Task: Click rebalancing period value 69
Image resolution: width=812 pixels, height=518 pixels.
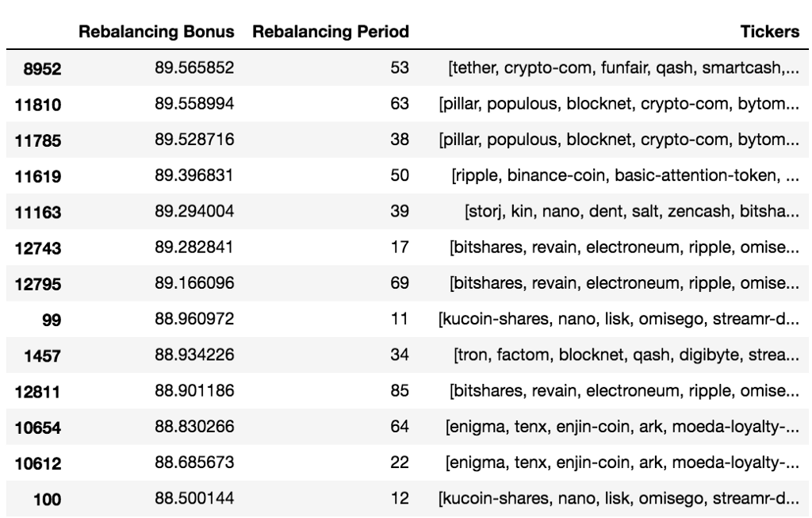Action: [x=399, y=282]
